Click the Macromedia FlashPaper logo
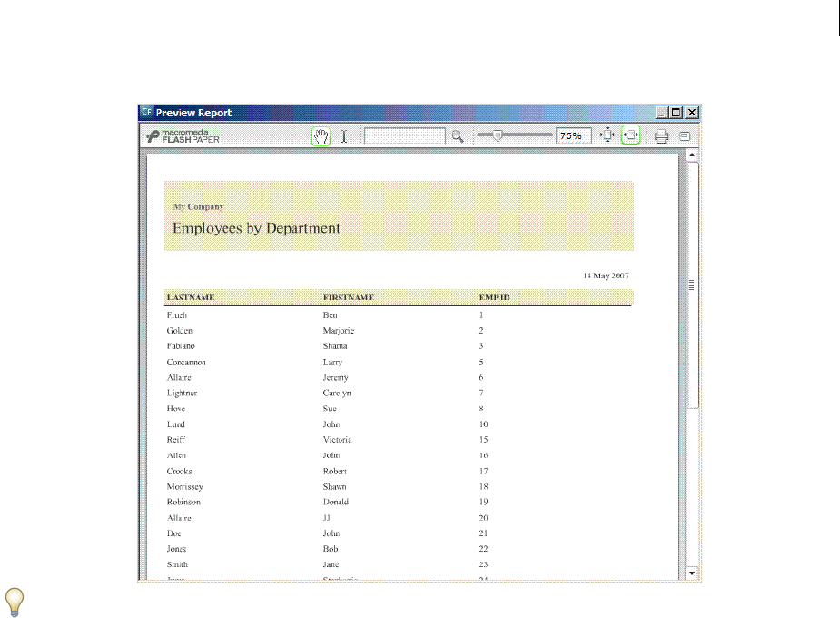The width and height of the screenshot is (840, 618). tap(183, 136)
